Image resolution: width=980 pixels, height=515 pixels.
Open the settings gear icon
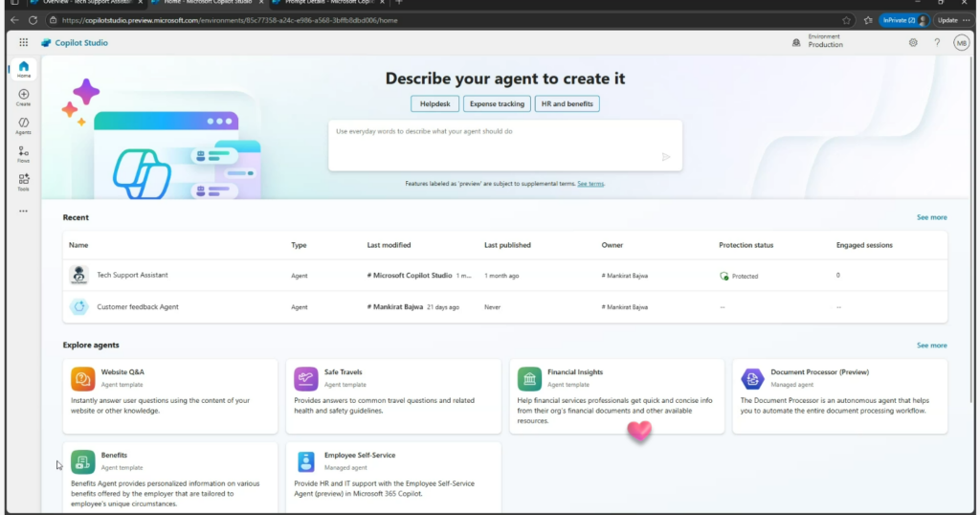[x=913, y=42]
